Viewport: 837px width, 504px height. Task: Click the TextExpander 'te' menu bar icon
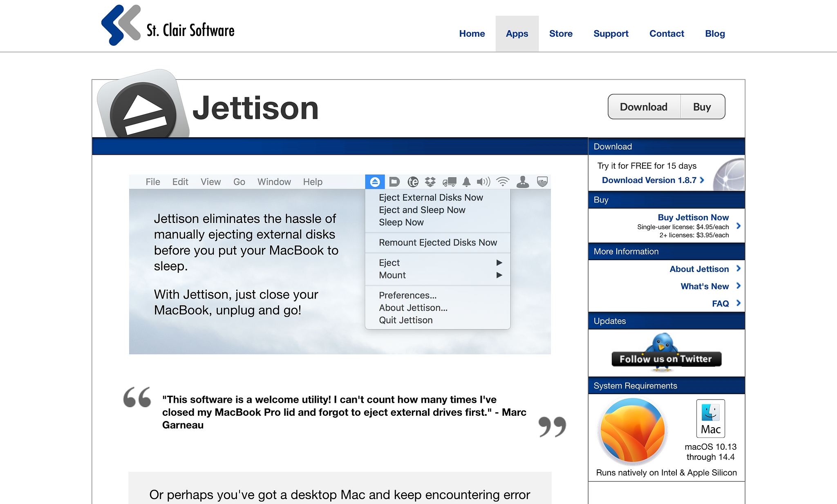(x=413, y=182)
